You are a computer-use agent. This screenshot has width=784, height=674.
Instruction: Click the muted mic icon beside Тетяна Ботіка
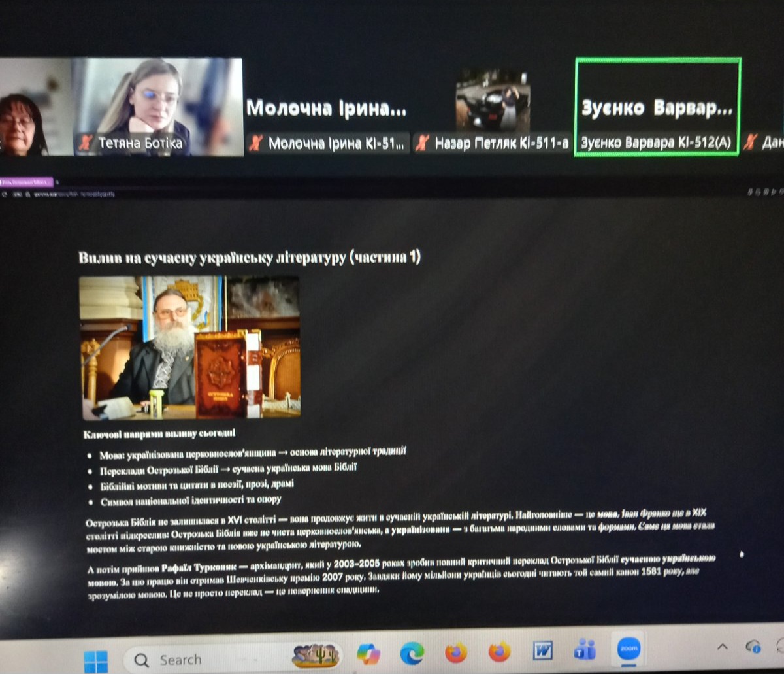[85, 143]
